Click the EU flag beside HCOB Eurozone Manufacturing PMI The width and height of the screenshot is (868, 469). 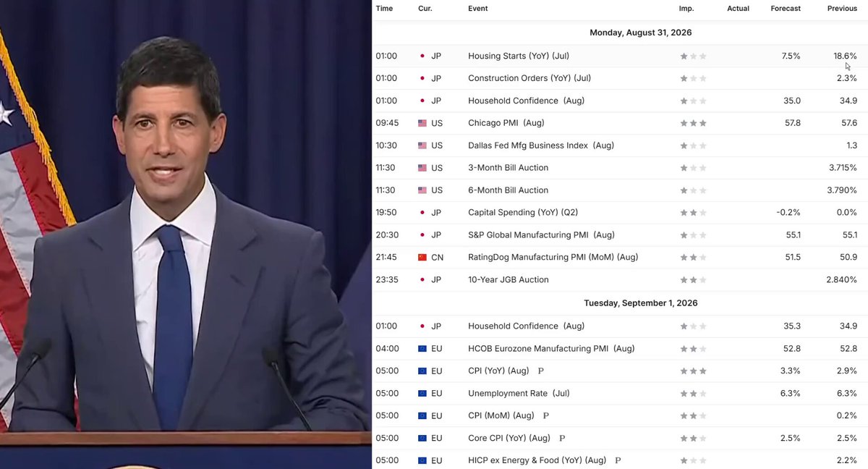pyautogui.click(x=422, y=348)
